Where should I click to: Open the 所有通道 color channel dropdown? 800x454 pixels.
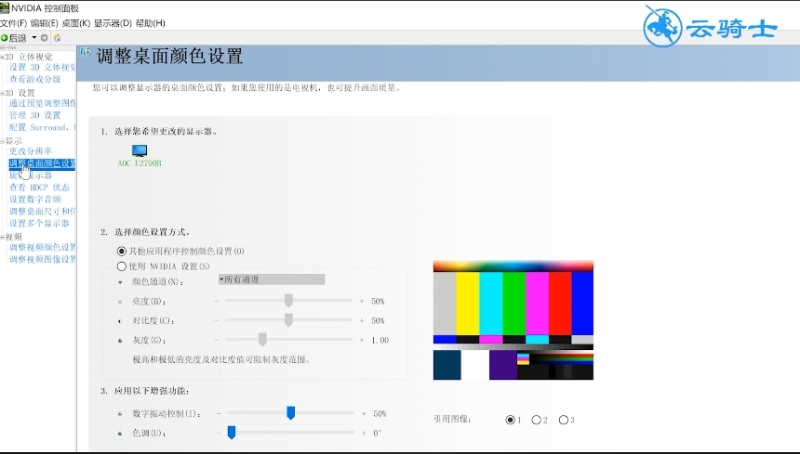point(271,280)
